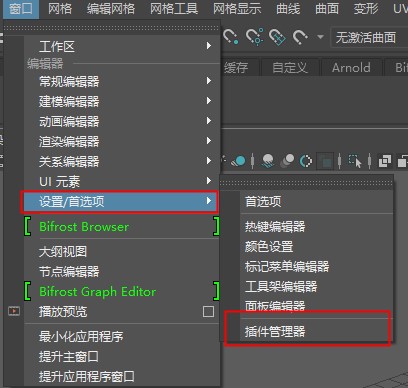Open 插件管理器 plug-in manager

coord(317,332)
